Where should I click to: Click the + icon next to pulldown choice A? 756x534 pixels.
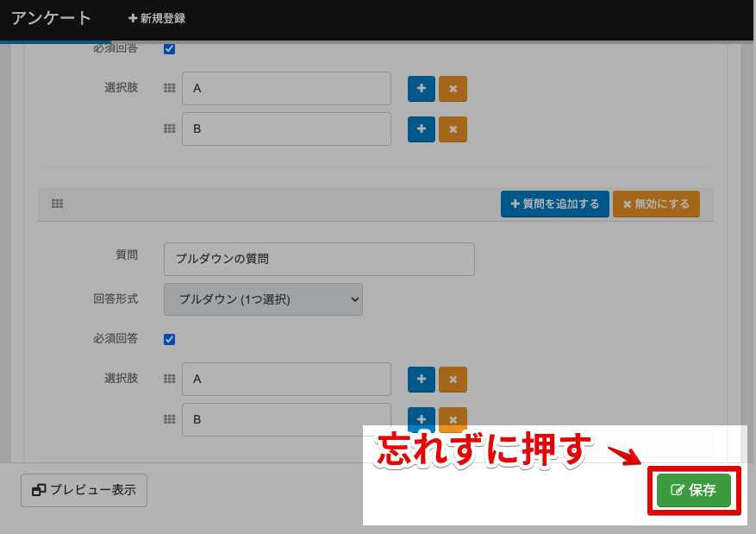pyautogui.click(x=421, y=379)
